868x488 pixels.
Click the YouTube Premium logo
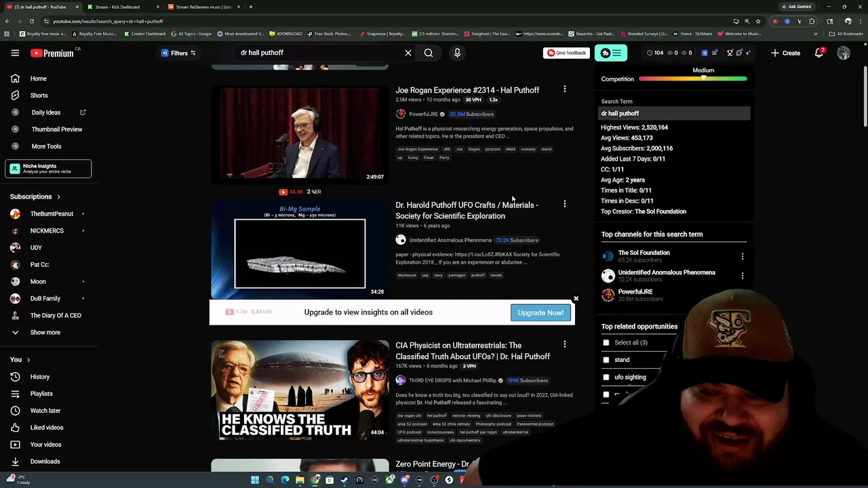coord(52,53)
